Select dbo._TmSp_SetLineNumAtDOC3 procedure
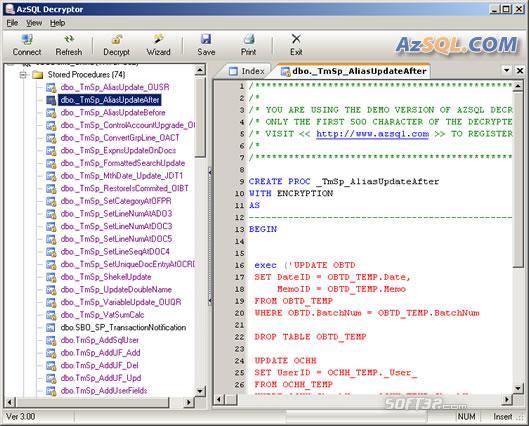Screen dimensions: 529x426 (x=116, y=226)
